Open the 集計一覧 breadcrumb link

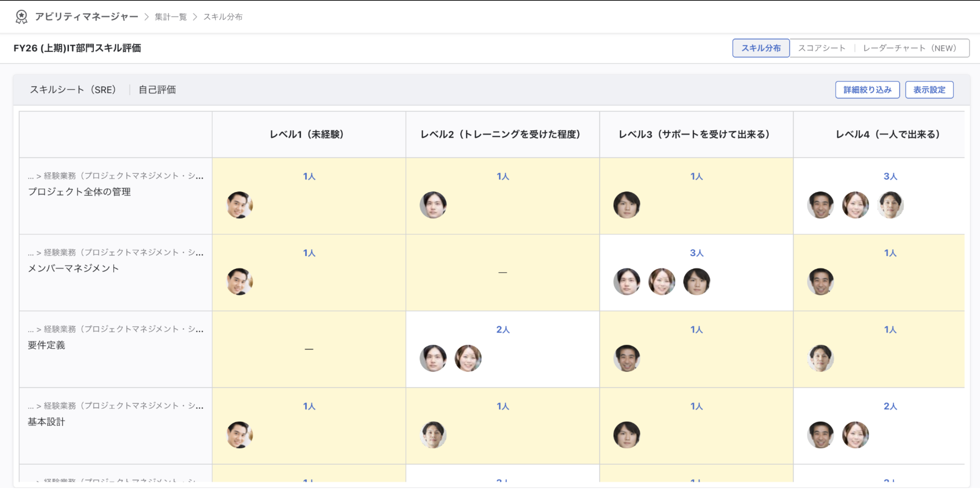coord(171,17)
